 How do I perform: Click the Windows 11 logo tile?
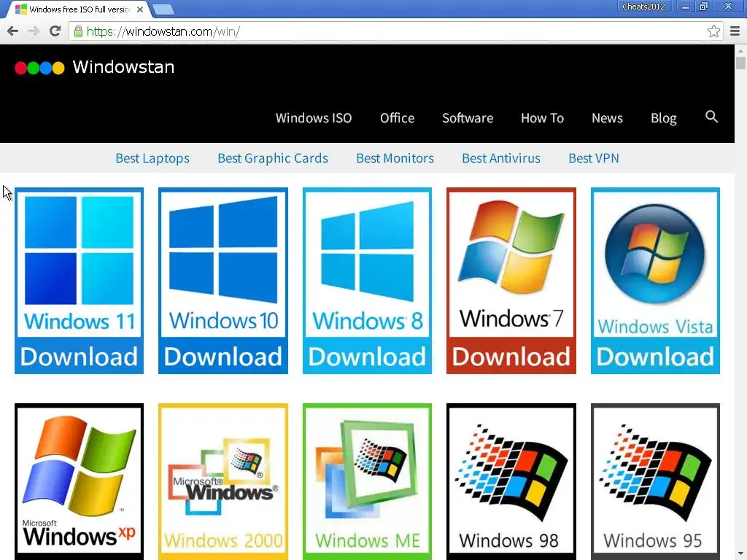click(x=79, y=262)
